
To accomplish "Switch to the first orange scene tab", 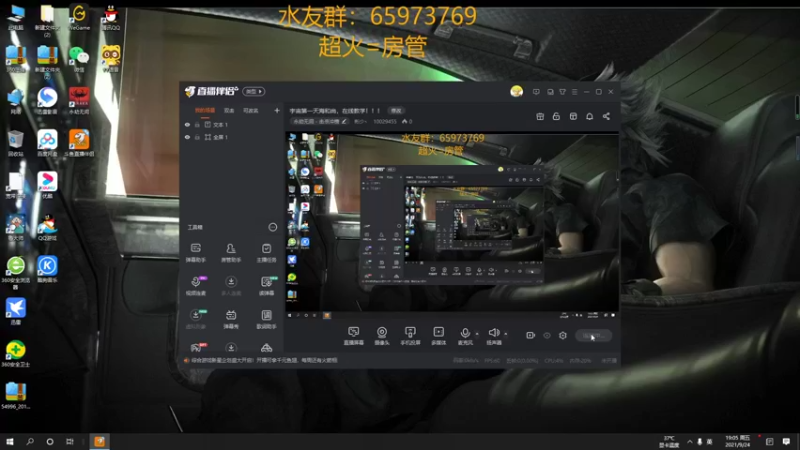I will tap(205, 110).
